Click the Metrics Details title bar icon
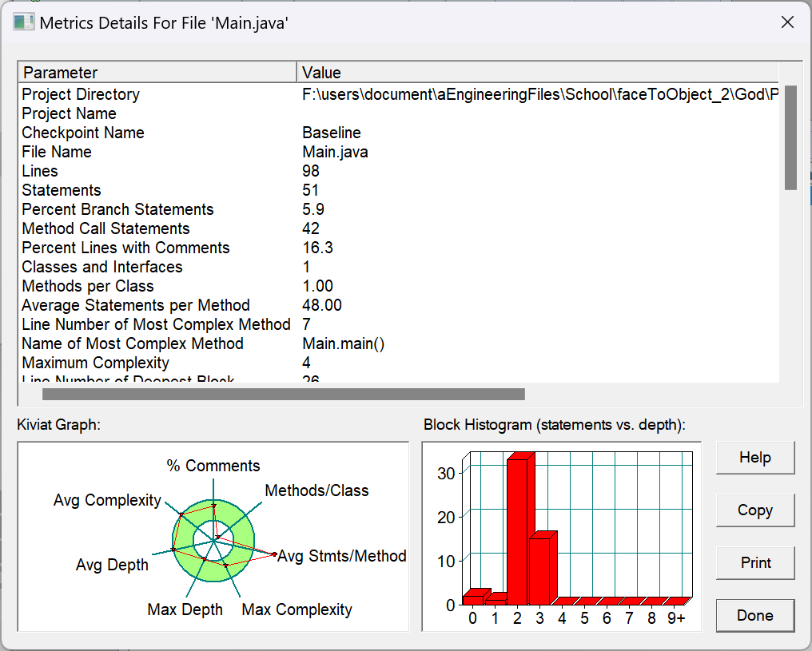Screen dimensions: 812x651 tap(23, 22)
